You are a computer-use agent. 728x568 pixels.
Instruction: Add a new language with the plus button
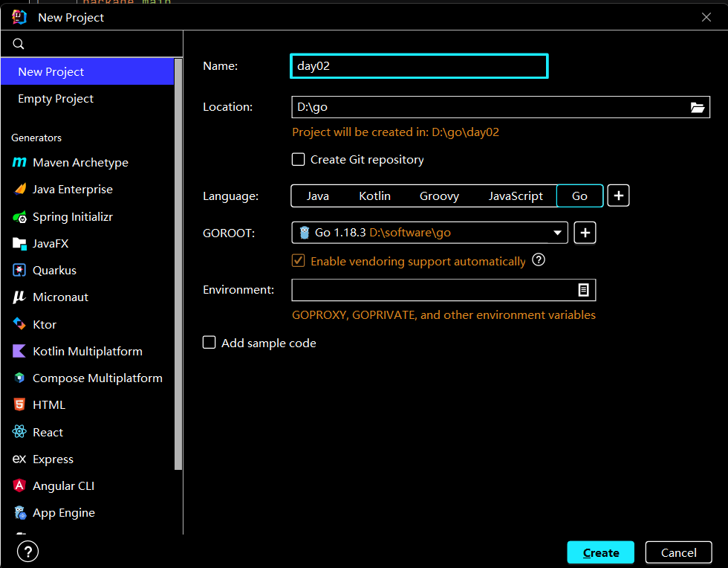point(618,196)
